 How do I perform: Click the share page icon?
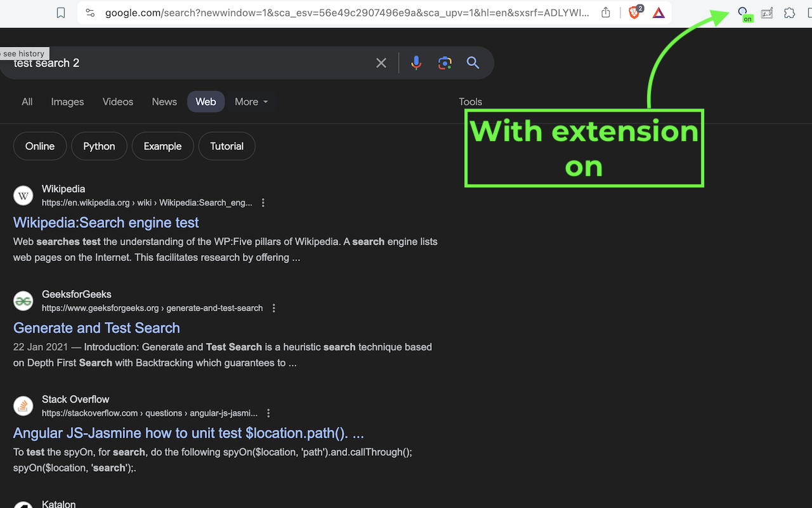(606, 13)
